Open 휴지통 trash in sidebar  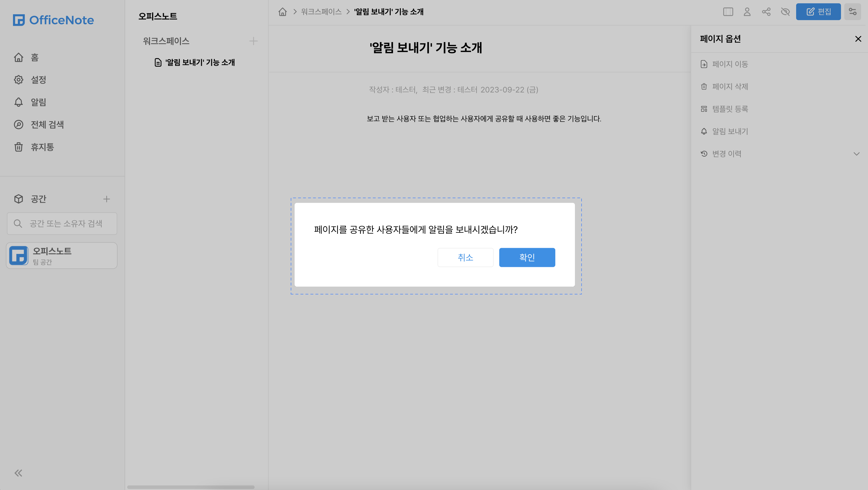(42, 147)
